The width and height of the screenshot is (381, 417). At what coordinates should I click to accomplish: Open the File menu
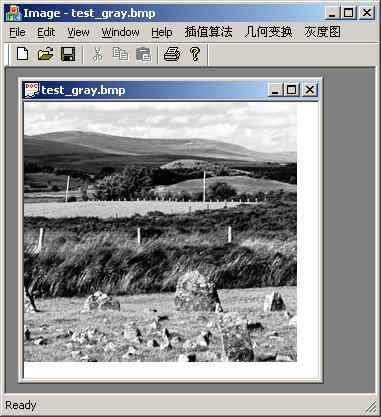[x=17, y=32]
